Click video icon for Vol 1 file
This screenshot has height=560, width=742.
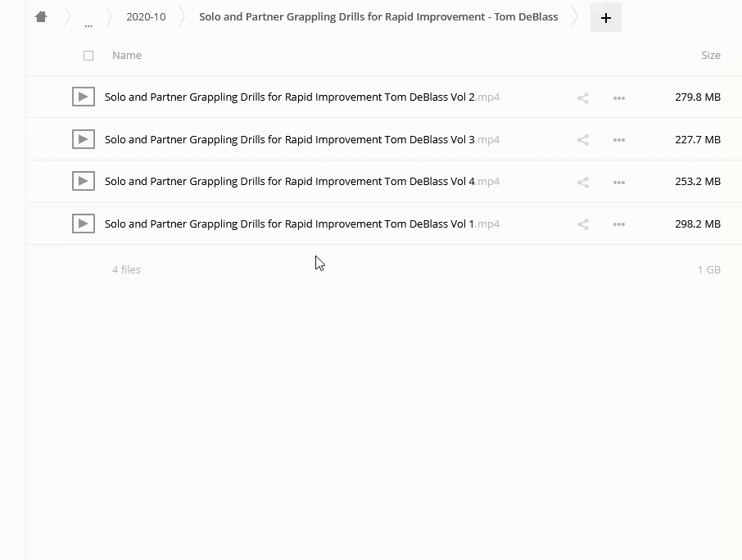click(83, 224)
